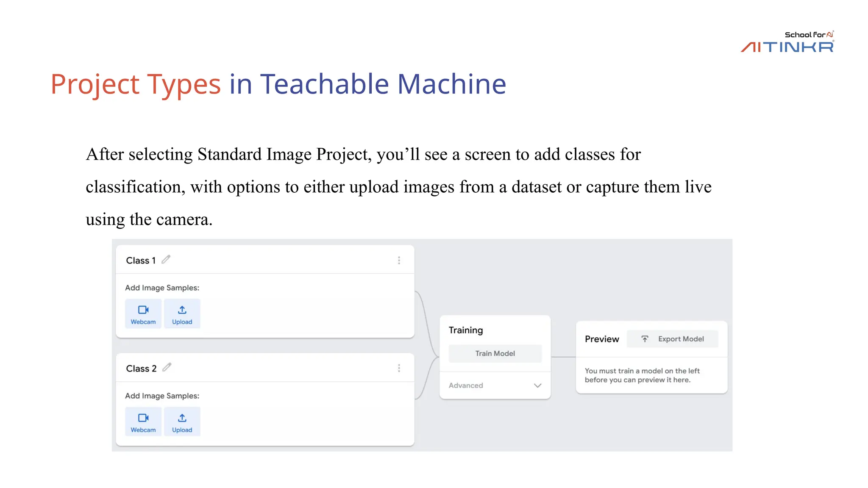The height and width of the screenshot is (488, 868).
Task: Click the 'You must train a model' message
Action: click(642, 375)
